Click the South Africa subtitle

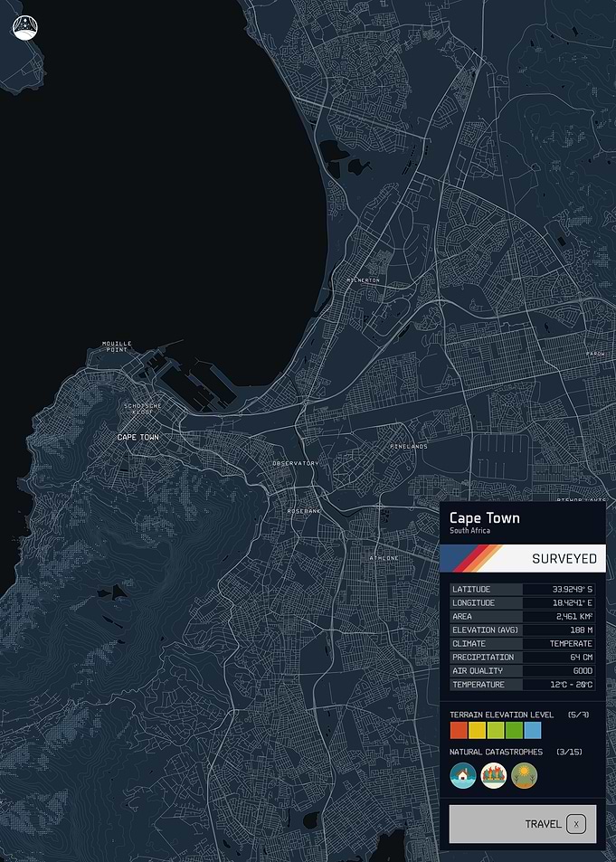(x=469, y=531)
